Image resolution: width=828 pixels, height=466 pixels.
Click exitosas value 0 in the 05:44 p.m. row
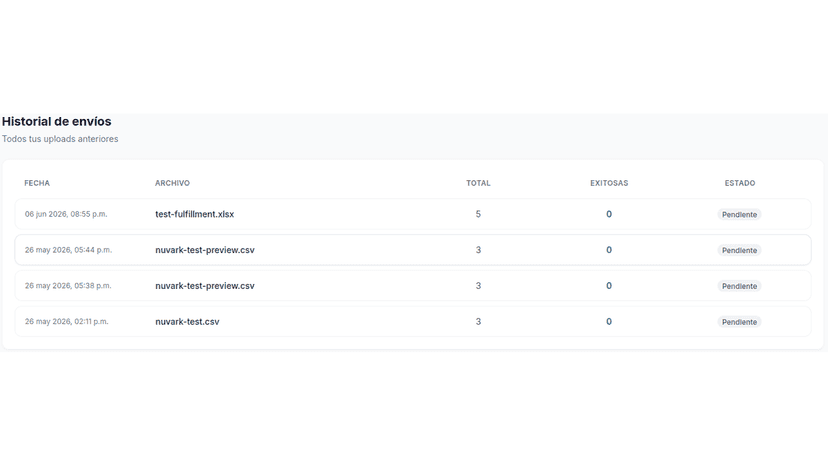coord(609,250)
